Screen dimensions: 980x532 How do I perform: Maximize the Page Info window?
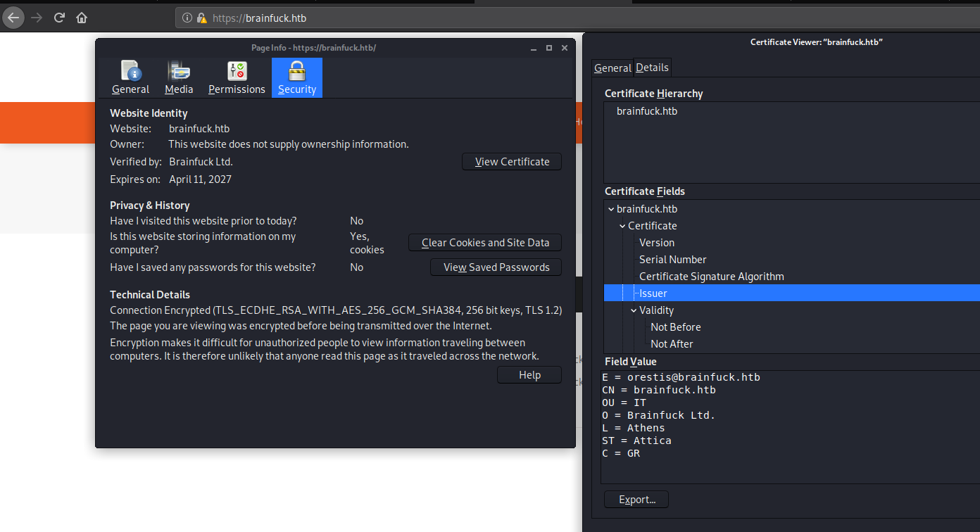click(549, 48)
